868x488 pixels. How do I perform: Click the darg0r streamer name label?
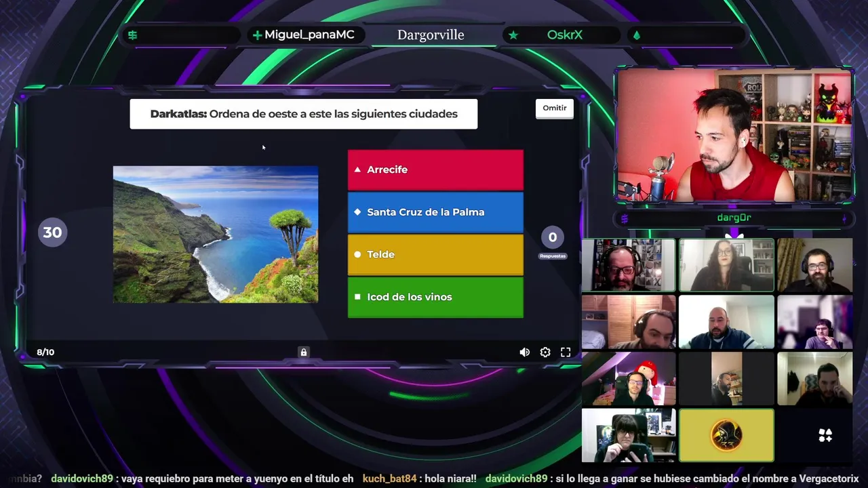click(x=734, y=218)
